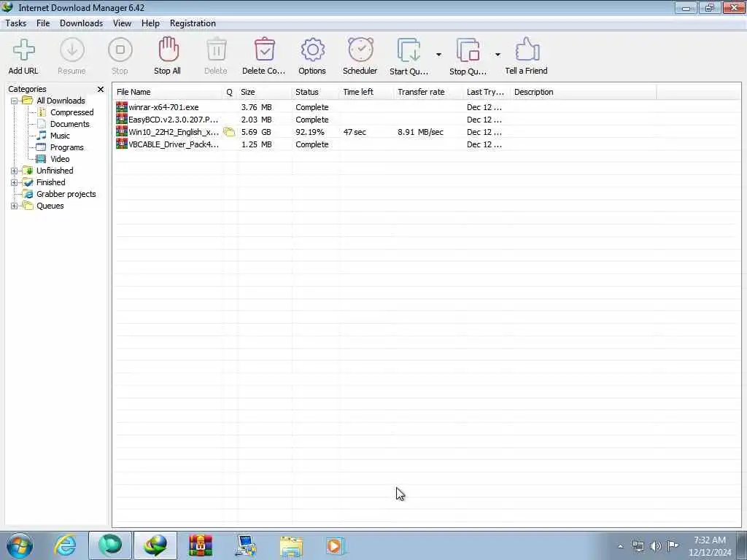
Task: Select the Programs category
Action: click(66, 147)
